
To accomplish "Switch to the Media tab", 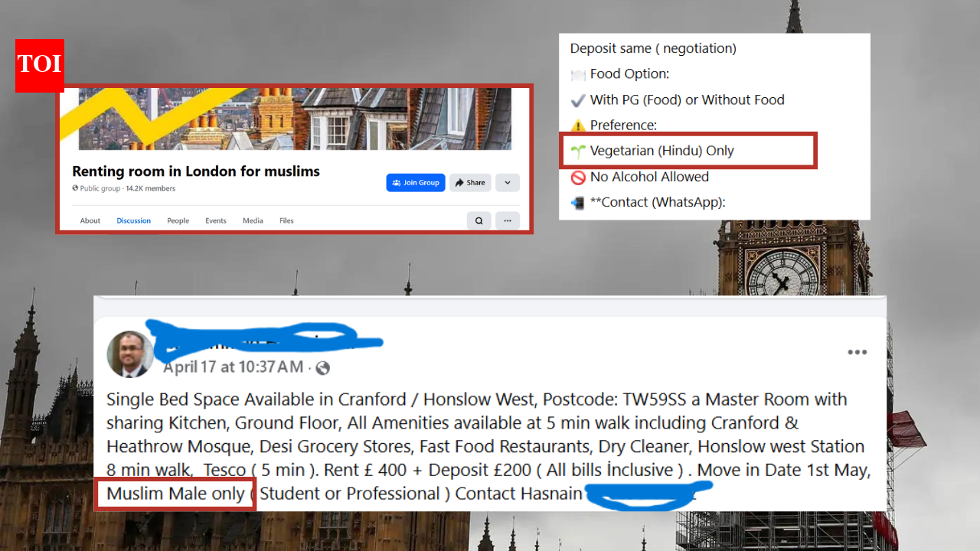I will point(253,220).
